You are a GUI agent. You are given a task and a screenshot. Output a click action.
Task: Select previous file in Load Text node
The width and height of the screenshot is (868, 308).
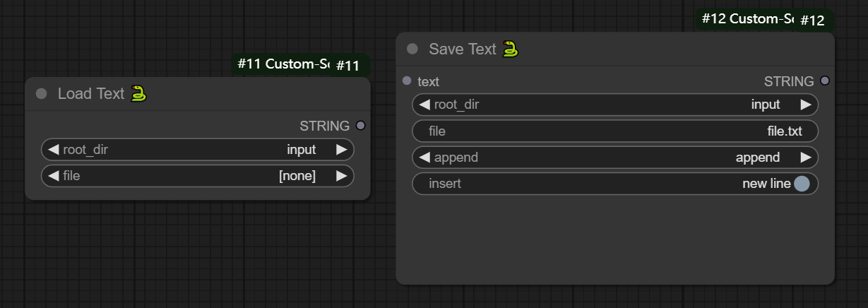coord(53,176)
